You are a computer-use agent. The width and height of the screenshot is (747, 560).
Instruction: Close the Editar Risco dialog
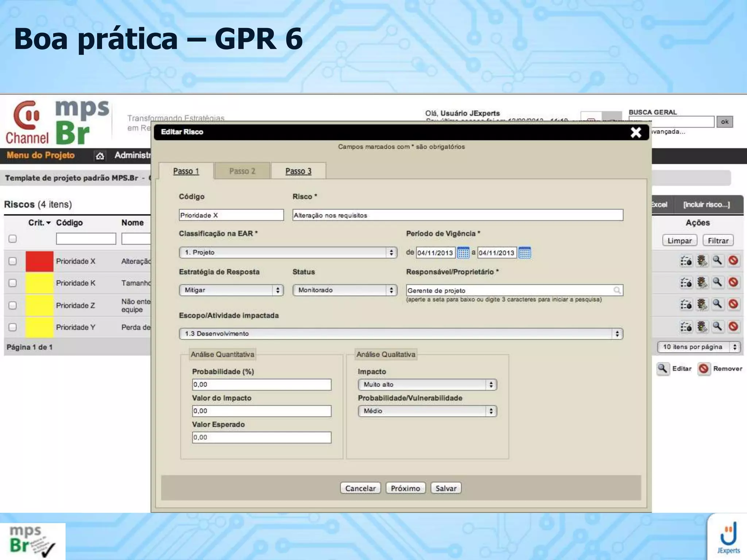636,132
